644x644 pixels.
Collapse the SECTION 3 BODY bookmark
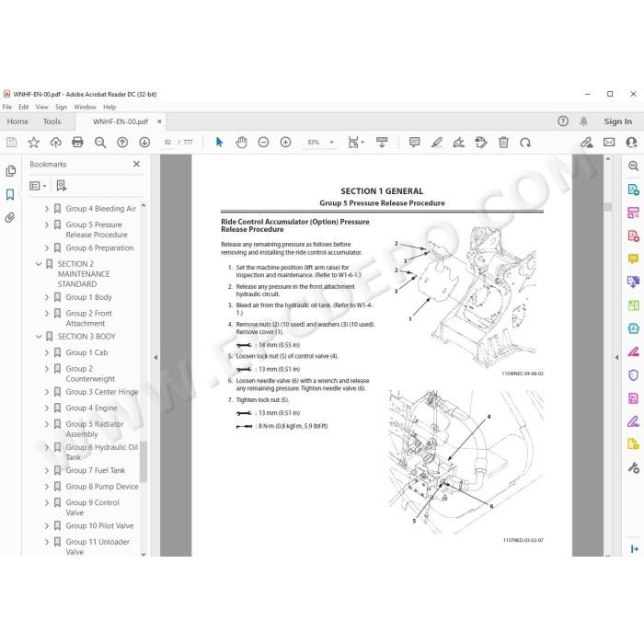tap(39, 337)
